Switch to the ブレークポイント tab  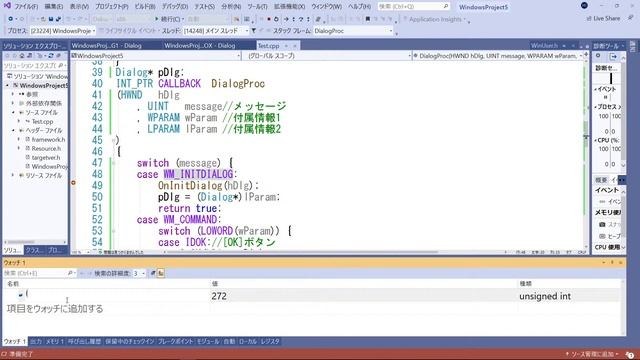(176, 341)
